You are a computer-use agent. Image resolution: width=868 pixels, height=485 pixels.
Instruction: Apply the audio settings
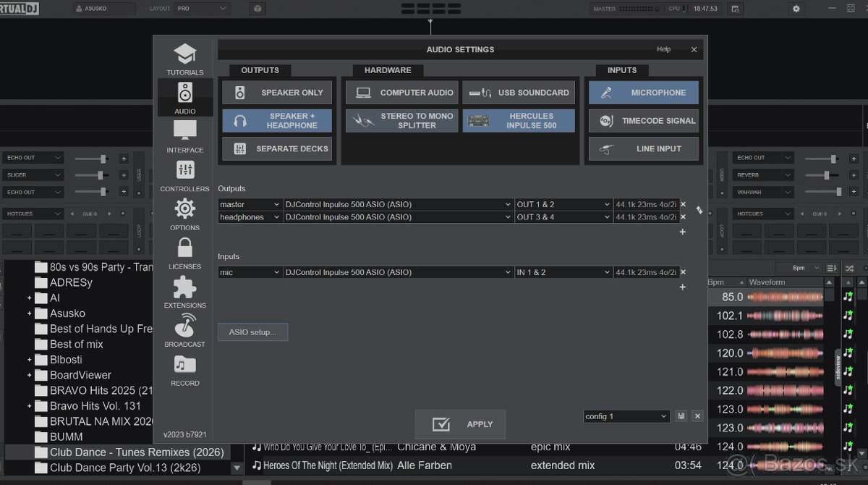[x=460, y=424]
